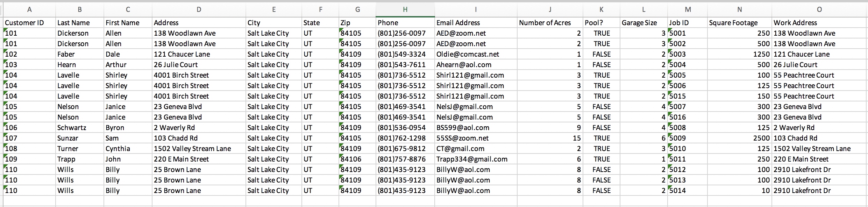Screen dimensions: 868x207
Task: Select the address cell '220 E Main Street' in column D
Action: click(x=199, y=159)
